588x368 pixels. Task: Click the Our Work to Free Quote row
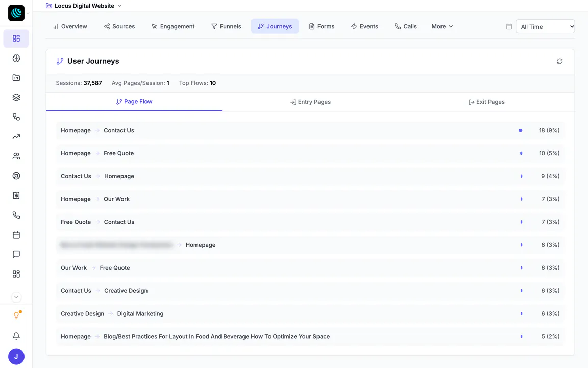coord(310,268)
